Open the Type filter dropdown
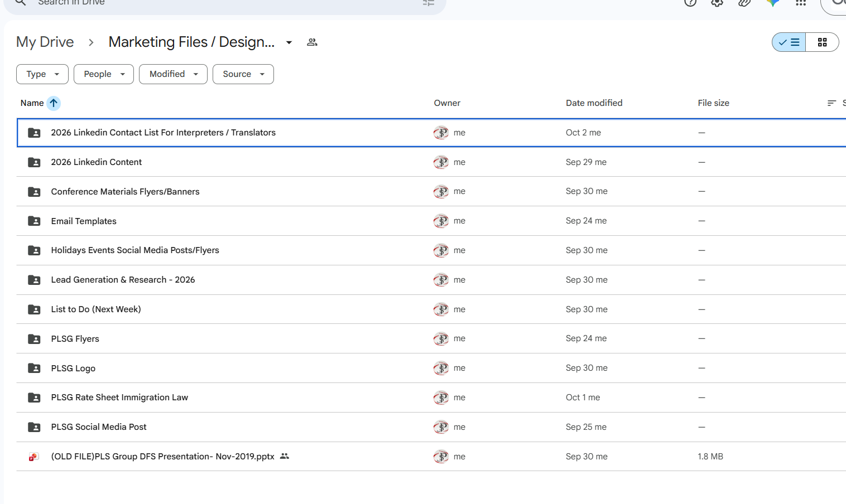The image size is (846, 504). tap(42, 74)
